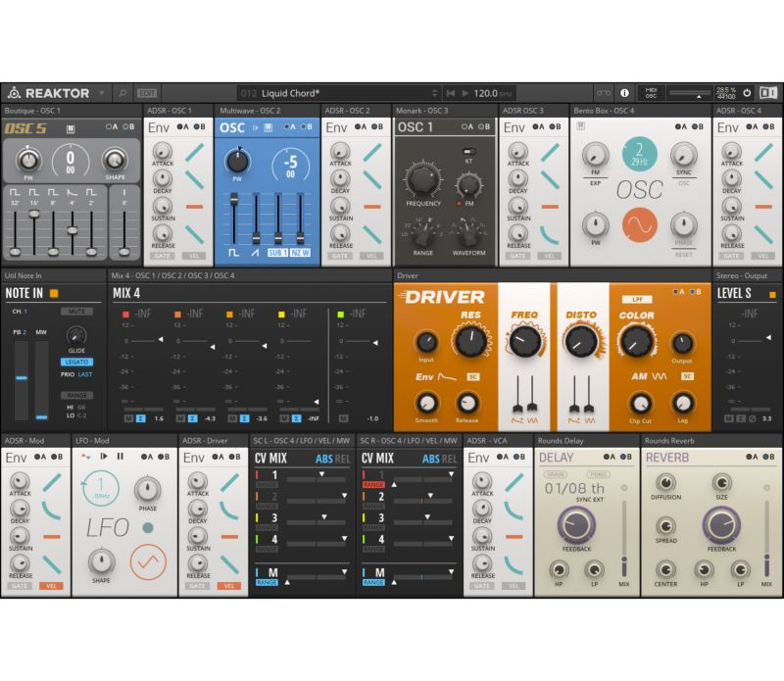
Task: Click the piano keyboard icon in Boutique OSC 5
Action: click(72, 128)
